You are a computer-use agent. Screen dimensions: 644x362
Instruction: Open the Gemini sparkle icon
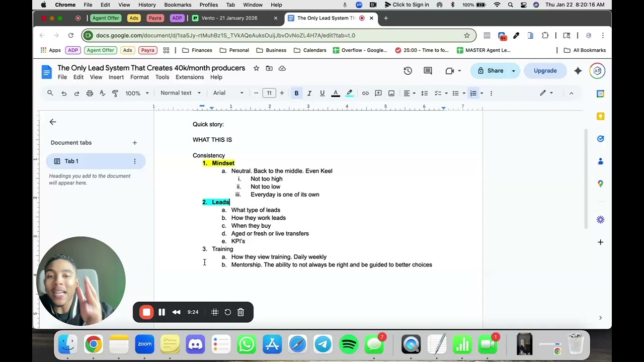click(x=578, y=71)
